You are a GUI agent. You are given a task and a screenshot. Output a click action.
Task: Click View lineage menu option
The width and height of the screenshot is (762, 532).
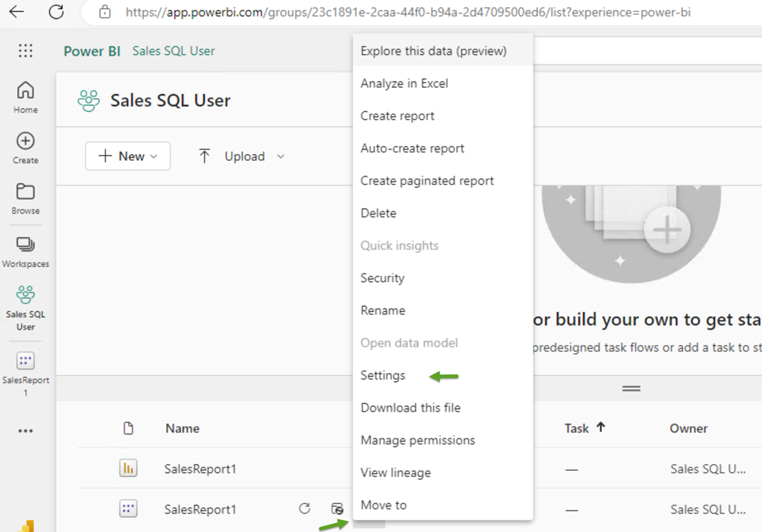click(x=395, y=473)
